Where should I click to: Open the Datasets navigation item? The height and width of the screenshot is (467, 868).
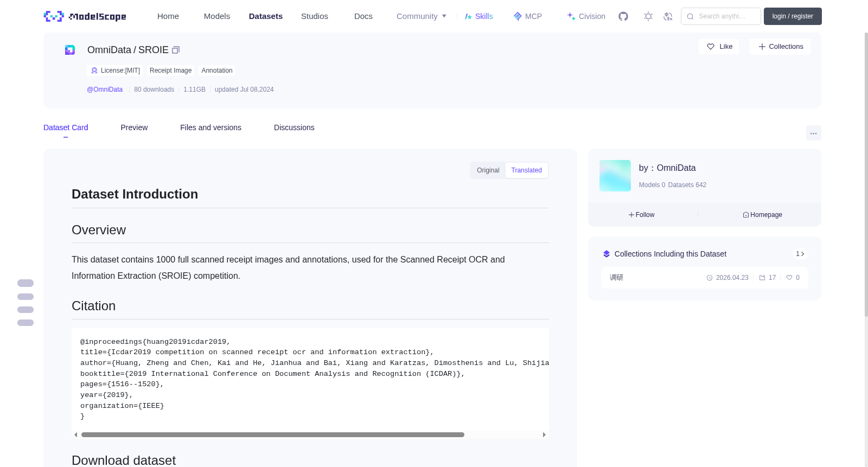[266, 16]
